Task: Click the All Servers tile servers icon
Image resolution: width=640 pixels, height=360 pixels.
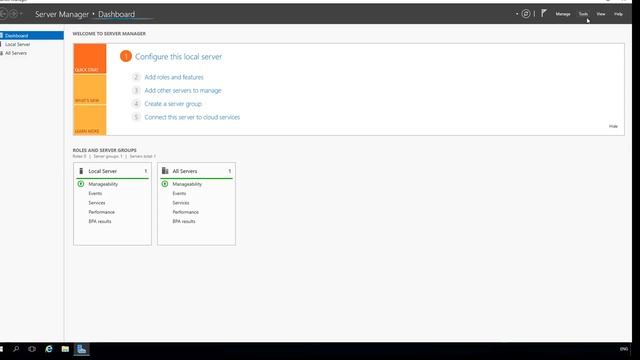Action: [x=165, y=171]
